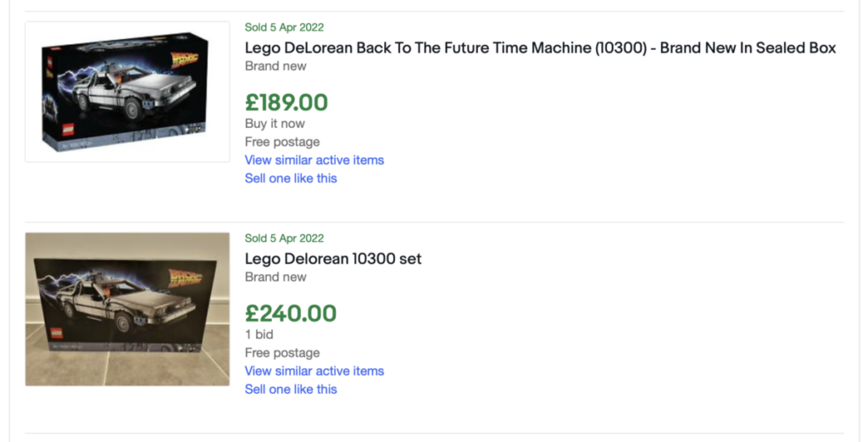Open the 'Lego Delorean 10300 set' listing title
The width and height of the screenshot is (868, 442).
[x=333, y=259]
